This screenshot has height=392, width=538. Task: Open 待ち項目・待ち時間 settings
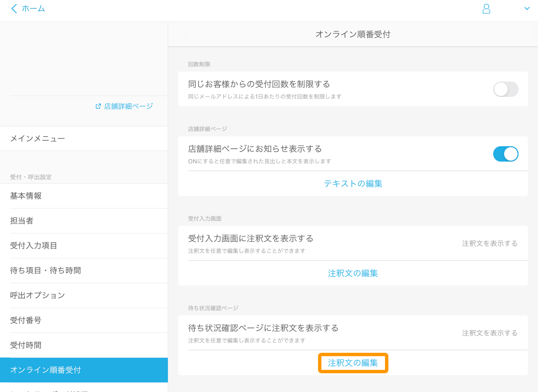(x=84, y=271)
